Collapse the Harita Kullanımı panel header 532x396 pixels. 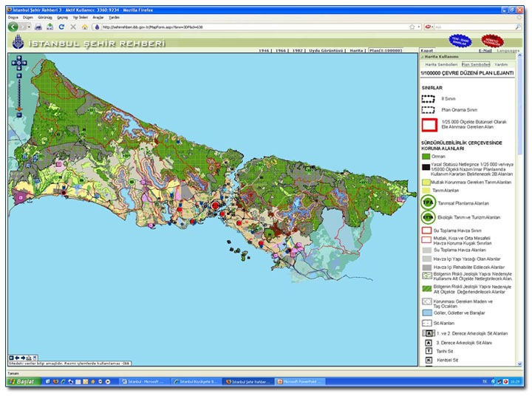[468, 57]
